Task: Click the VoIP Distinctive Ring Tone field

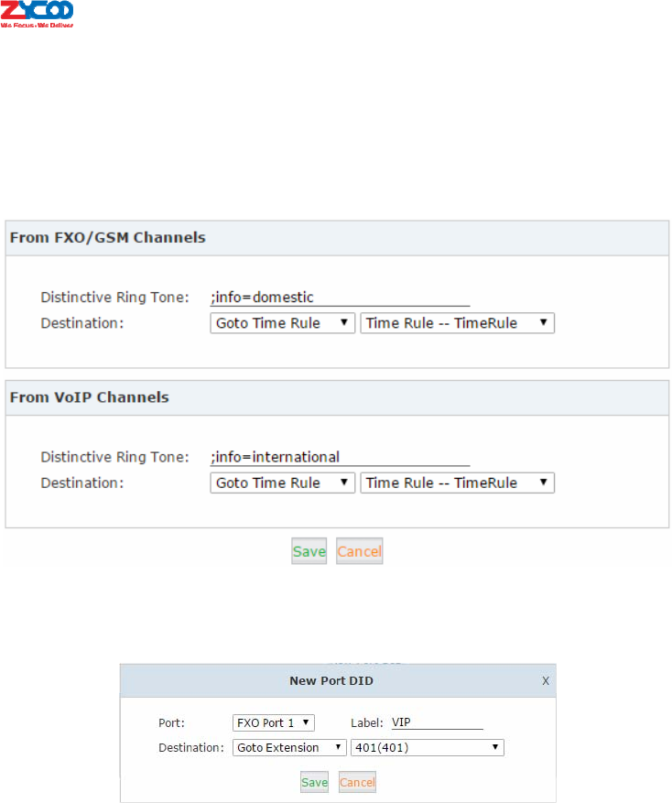Action: (339, 457)
